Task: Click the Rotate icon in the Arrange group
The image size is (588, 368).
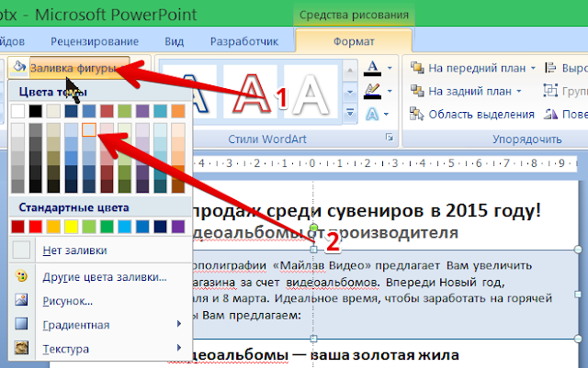Action: click(x=550, y=114)
